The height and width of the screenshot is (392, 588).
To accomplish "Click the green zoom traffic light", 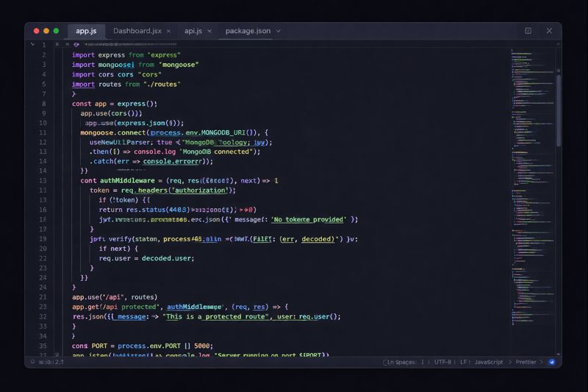I will pyautogui.click(x=56, y=31).
